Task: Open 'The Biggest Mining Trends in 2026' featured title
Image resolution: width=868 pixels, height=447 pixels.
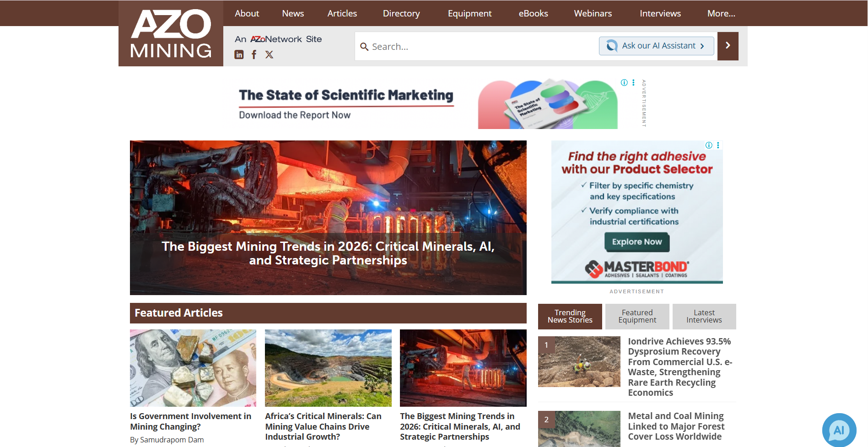Action: click(460, 426)
